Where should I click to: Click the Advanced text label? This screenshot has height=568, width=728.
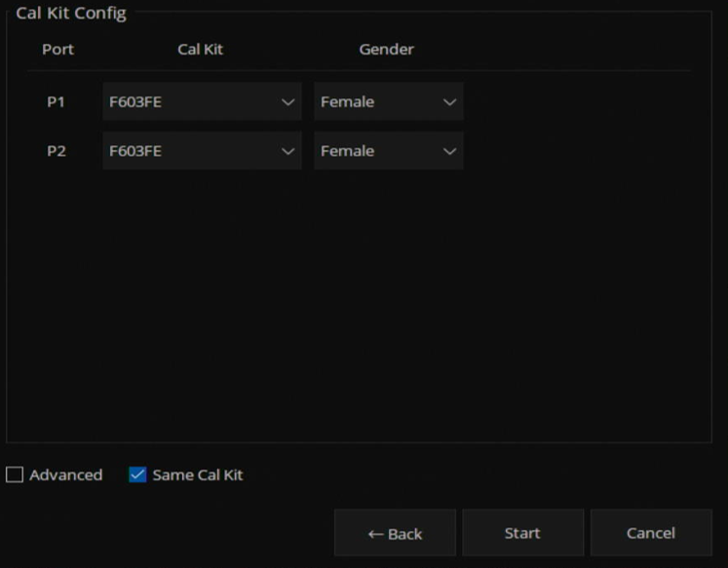click(66, 474)
